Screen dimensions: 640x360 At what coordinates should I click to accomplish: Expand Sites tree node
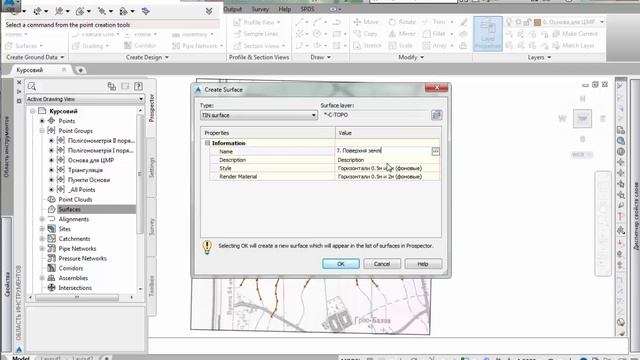[x=42, y=229]
